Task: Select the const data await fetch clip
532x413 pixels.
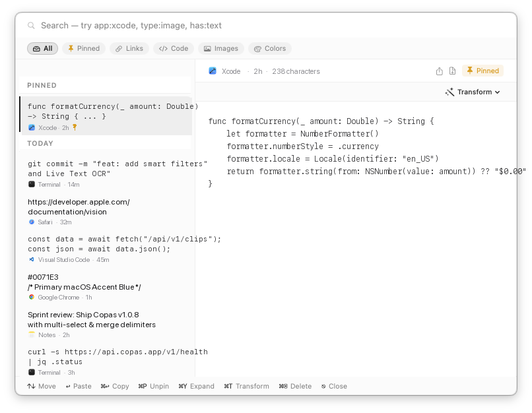Action: (x=107, y=249)
